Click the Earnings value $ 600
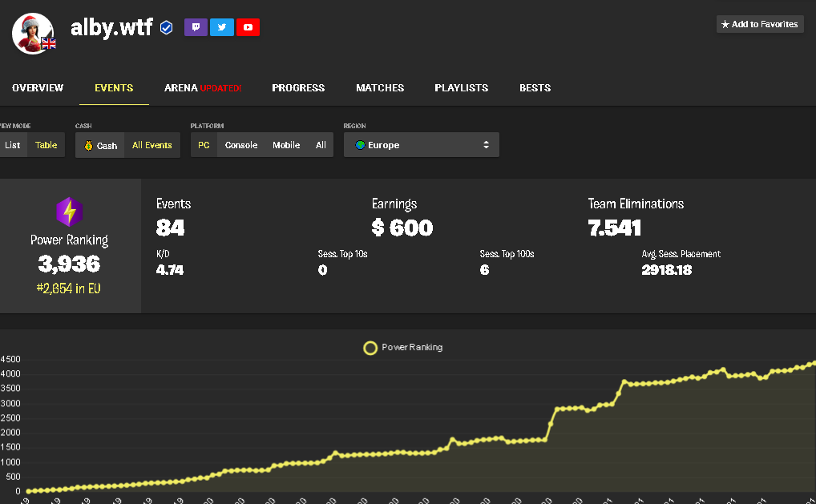Viewport: 816px width, 504px height. click(x=402, y=228)
